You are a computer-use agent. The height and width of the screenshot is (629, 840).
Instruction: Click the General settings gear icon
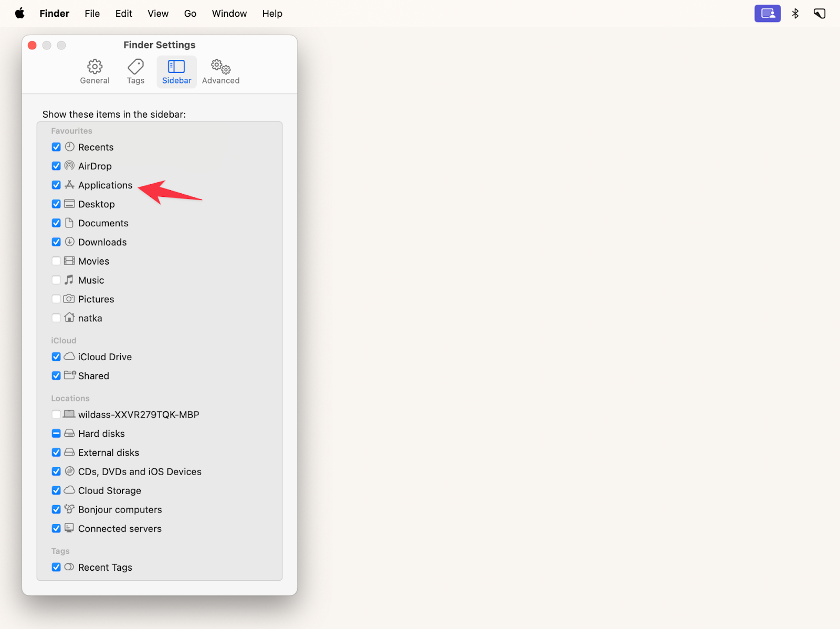pyautogui.click(x=94, y=67)
